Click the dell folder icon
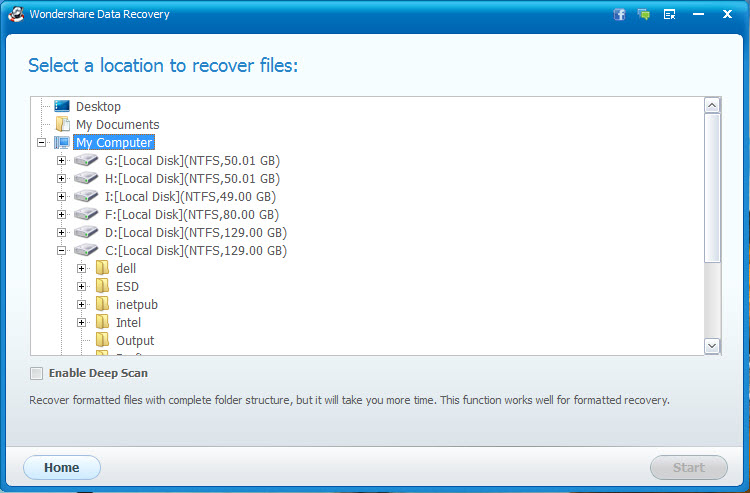Screen dimensions: 750x493 pos(102,268)
